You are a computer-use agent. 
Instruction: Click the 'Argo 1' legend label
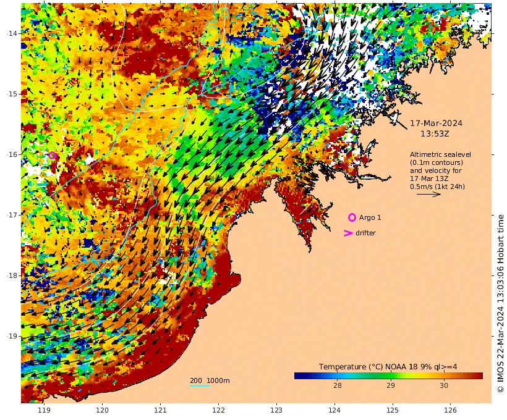coord(370,218)
